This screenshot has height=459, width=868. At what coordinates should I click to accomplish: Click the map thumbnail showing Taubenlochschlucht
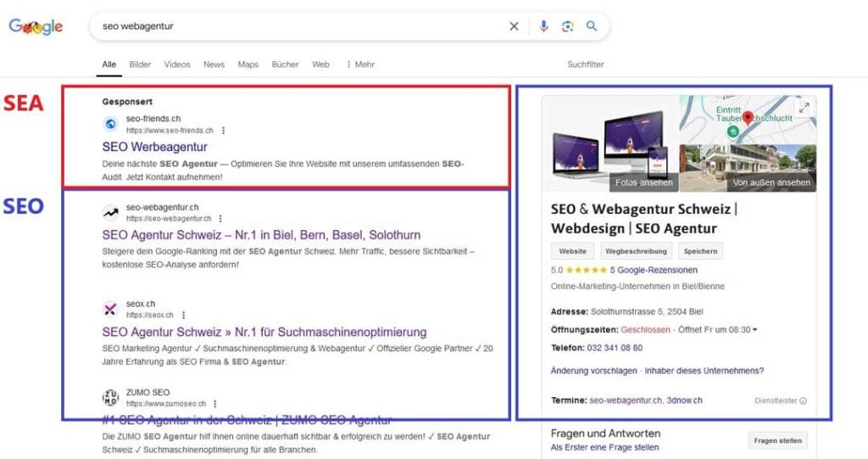(x=748, y=120)
